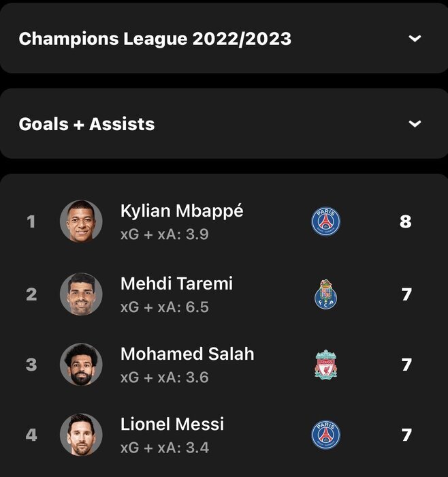The height and width of the screenshot is (477, 448).
Task: Click Taremi's xG + xA: 6.5 text
Action: point(165,307)
